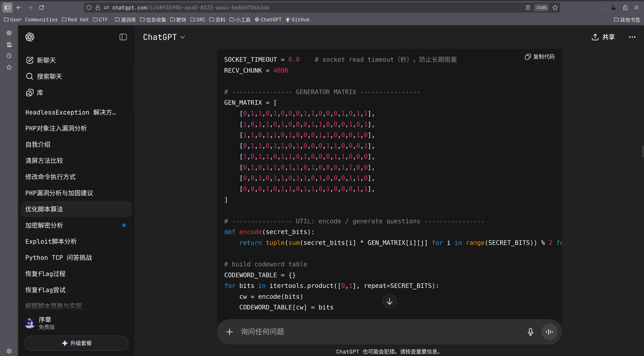
Task: Click the 询问任何问题 message input field
Action: point(377,332)
